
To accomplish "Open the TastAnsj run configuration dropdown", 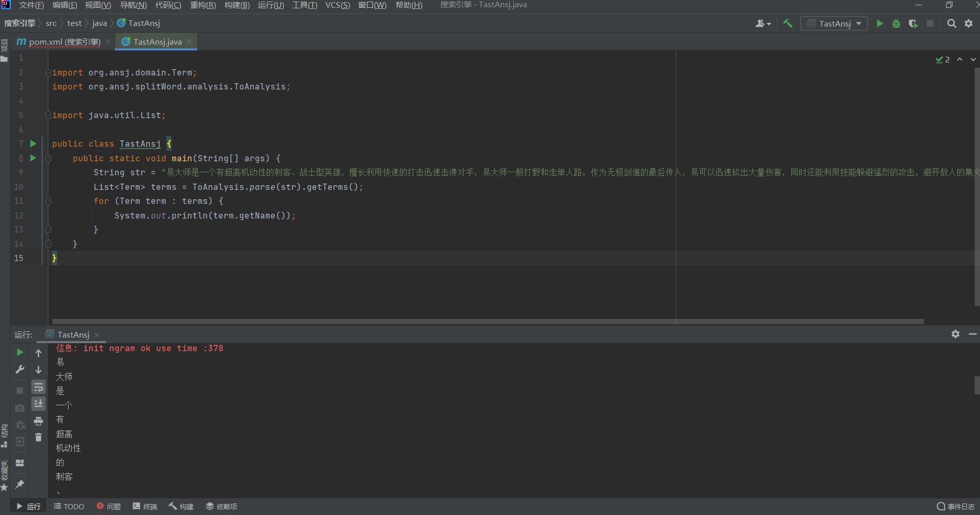I will (x=834, y=23).
